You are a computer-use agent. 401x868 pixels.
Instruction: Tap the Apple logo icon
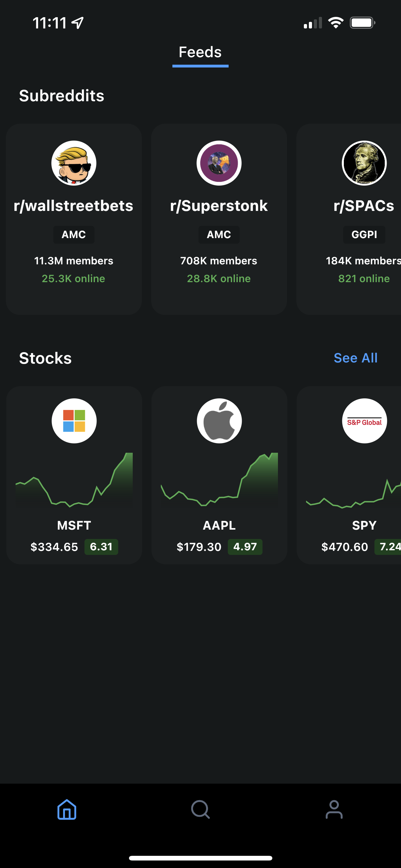(x=219, y=421)
